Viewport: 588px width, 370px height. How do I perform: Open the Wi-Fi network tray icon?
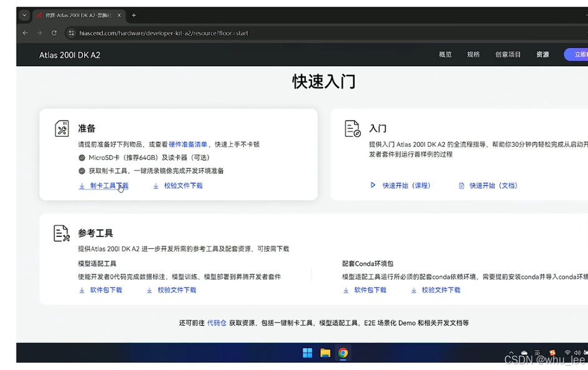pyautogui.click(x=568, y=352)
